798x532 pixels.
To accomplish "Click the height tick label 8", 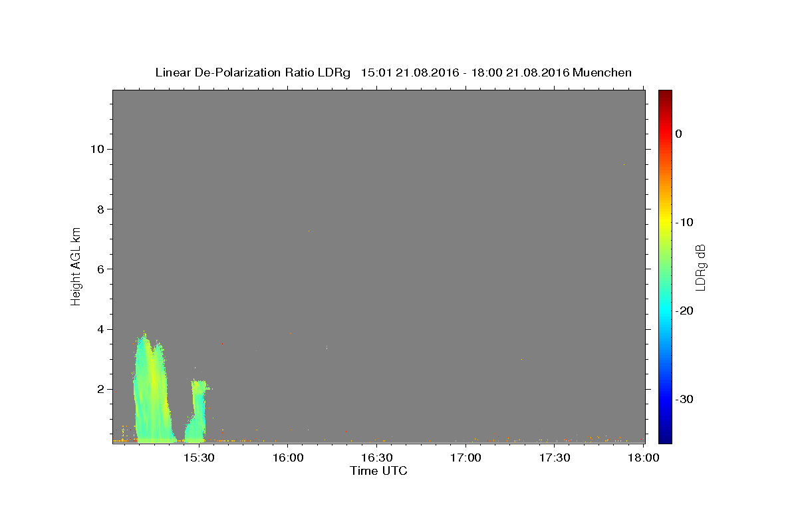I will pos(100,209).
